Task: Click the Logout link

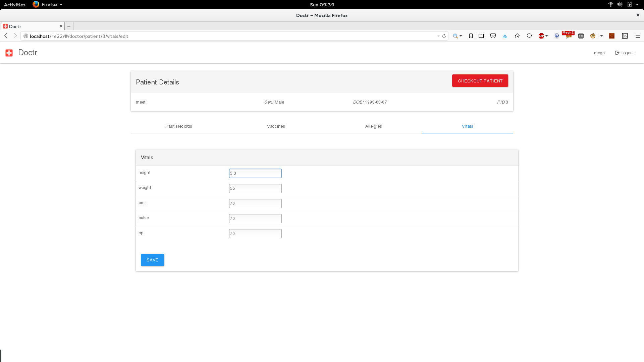Action: coord(624,53)
